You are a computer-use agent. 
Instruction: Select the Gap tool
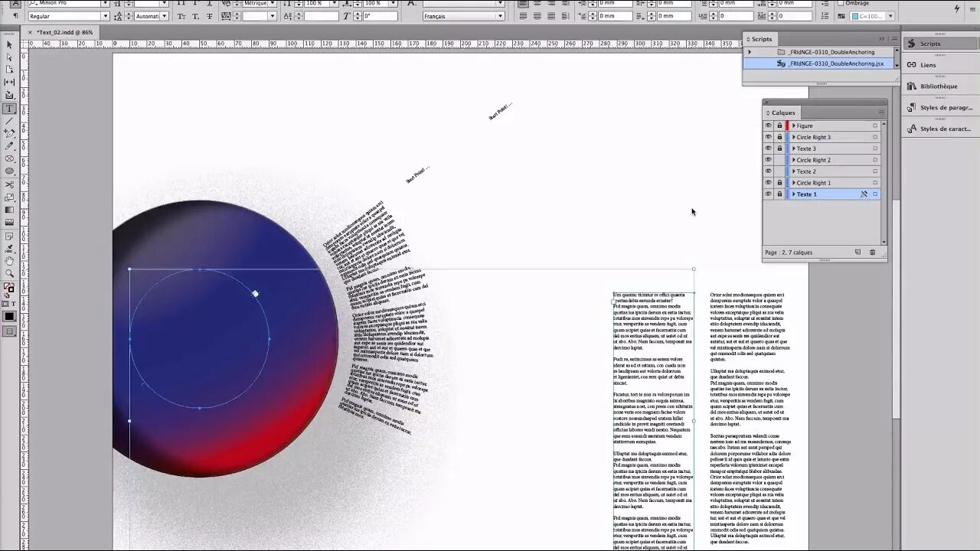(9, 82)
